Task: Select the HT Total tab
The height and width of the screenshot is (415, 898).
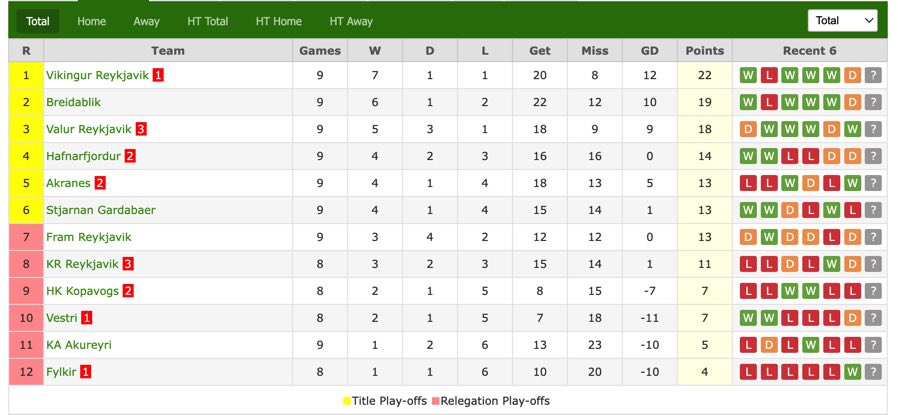Action: pos(208,21)
